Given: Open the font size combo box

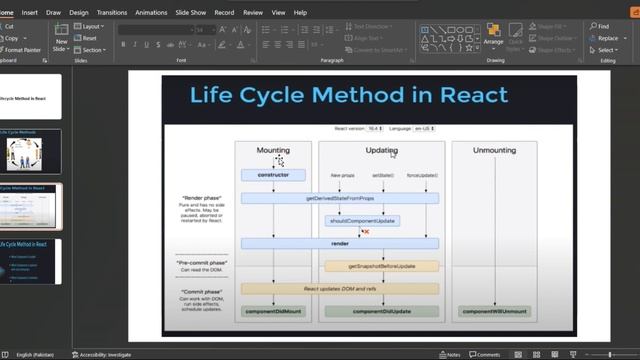Looking at the screenshot, I should (x=205, y=30).
